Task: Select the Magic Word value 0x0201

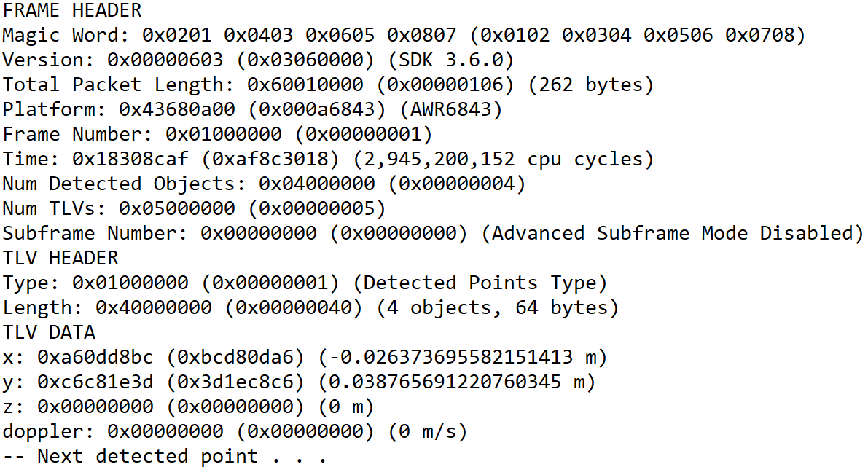Action: click(x=176, y=35)
